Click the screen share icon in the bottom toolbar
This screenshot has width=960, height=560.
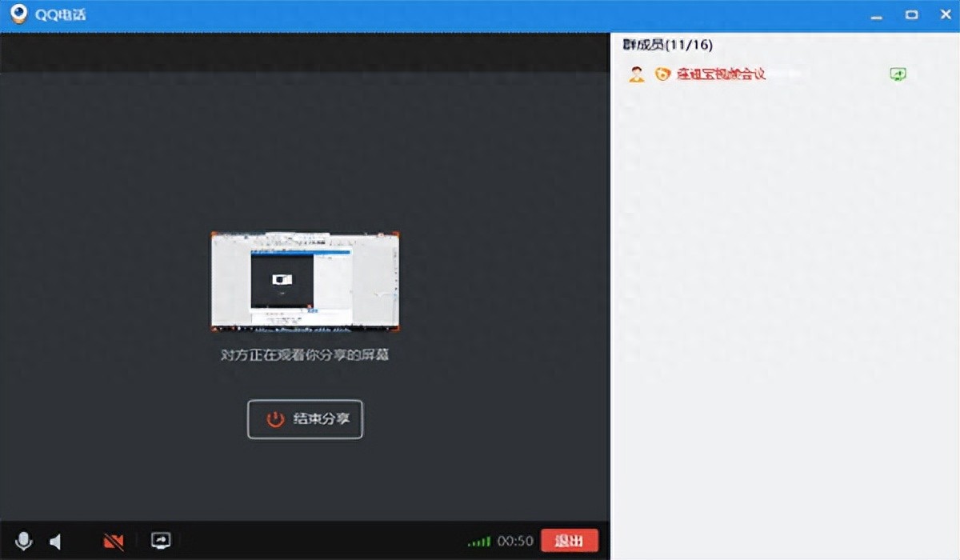click(162, 541)
